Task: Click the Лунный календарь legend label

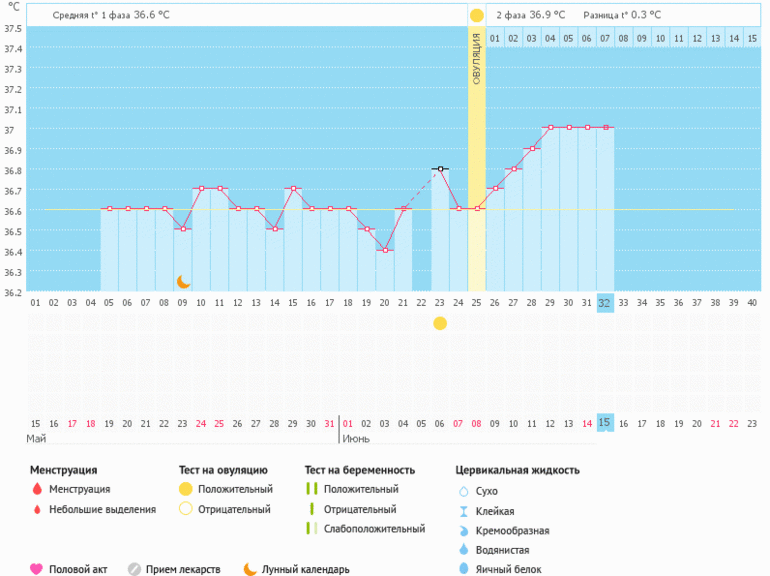Action: tap(305, 570)
